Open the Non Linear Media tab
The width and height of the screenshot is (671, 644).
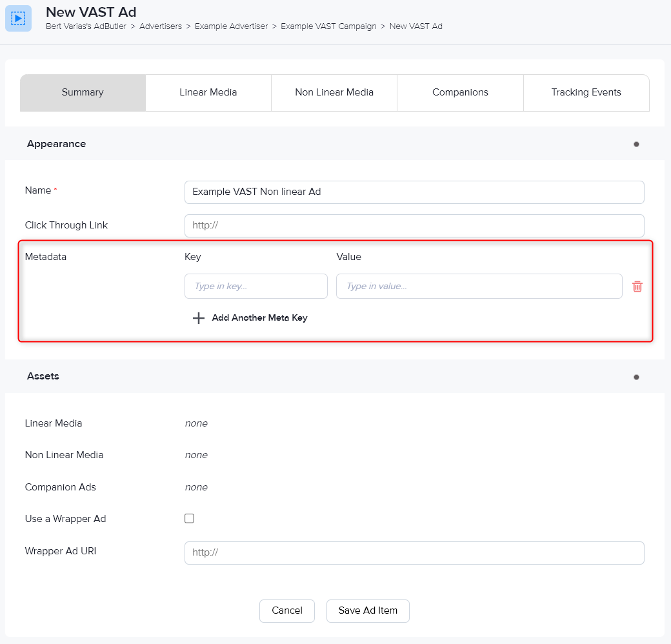[x=334, y=92]
